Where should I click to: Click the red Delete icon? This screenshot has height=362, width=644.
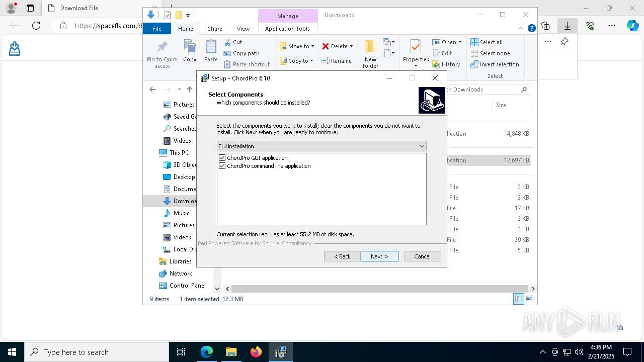pos(326,46)
